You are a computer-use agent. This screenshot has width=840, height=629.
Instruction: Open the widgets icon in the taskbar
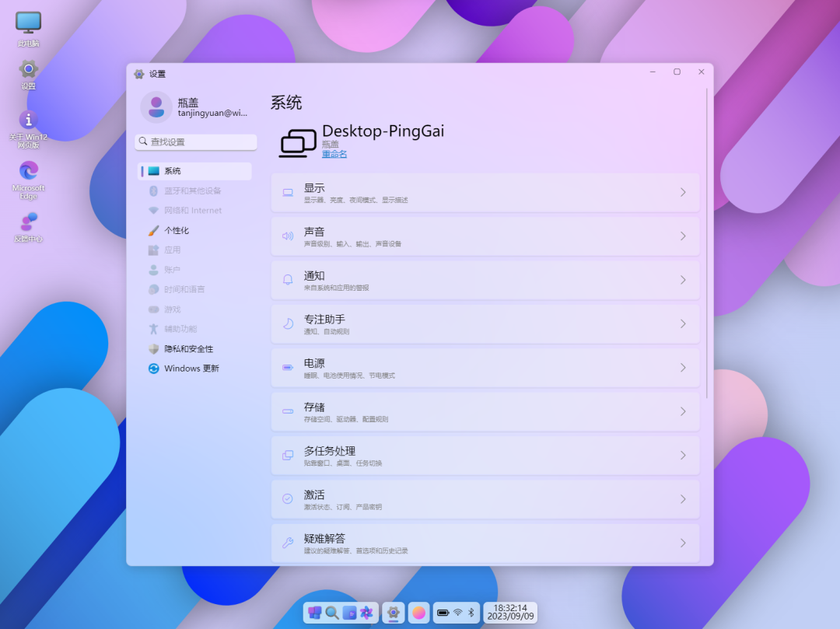click(x=349, y=613)
